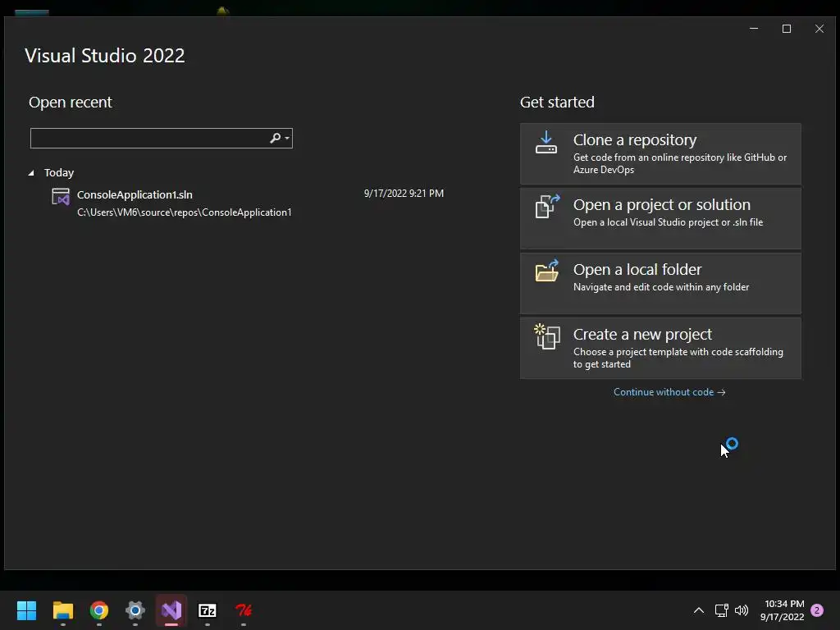The height and width of the screenshot is (630, 840).
Task: Open the notification badge showing 2
Action: (x=817, y=610)
